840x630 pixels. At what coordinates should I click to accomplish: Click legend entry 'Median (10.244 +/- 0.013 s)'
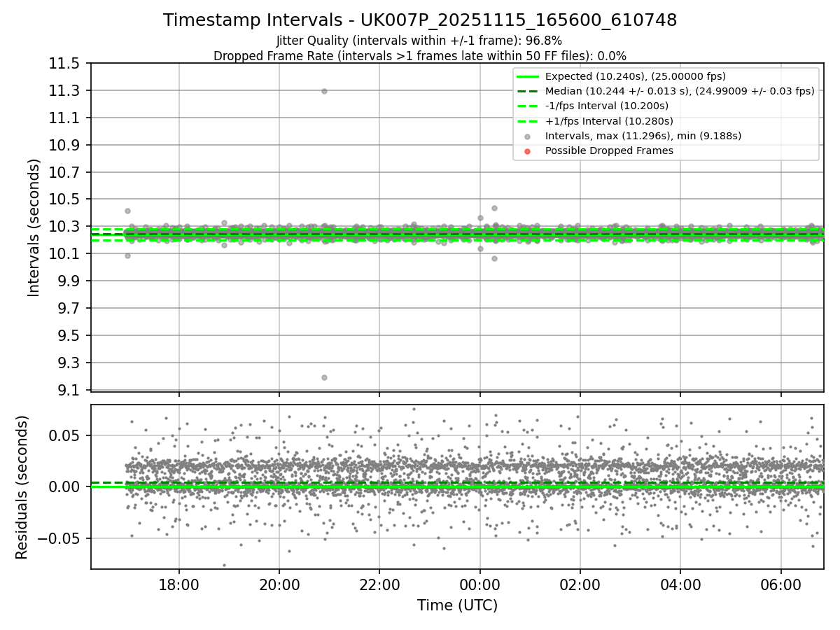(x=680, y=91)
